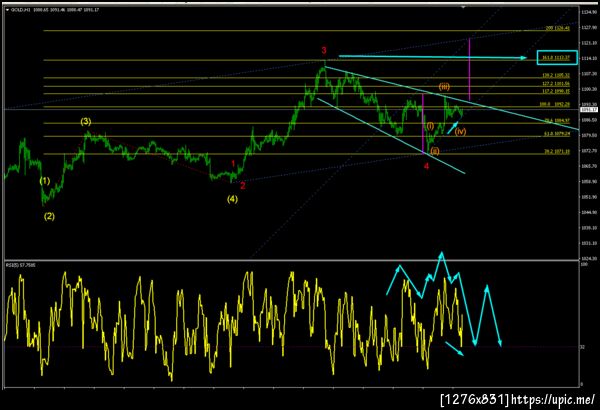Click the yellow wave label (3)
600x410 pixels.
86,122
